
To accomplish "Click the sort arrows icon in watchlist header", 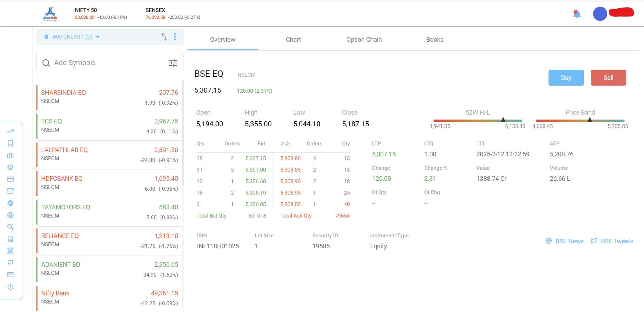I will [x=164, y=37].
